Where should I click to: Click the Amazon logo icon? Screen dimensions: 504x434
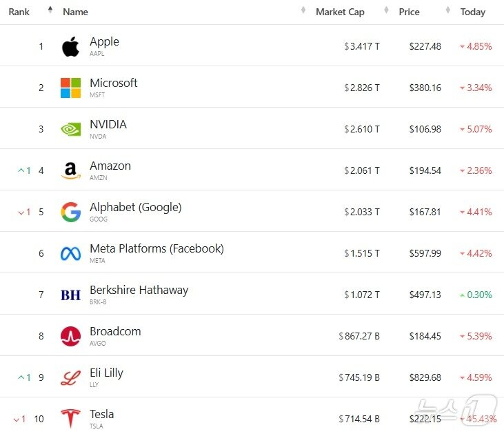click(x=70, y=170)
